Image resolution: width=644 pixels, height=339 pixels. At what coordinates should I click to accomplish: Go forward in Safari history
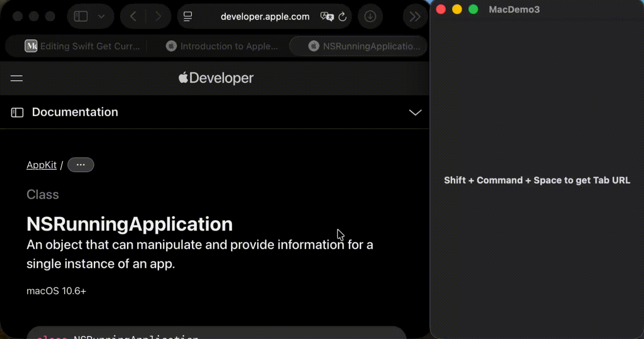pos(158,16)
